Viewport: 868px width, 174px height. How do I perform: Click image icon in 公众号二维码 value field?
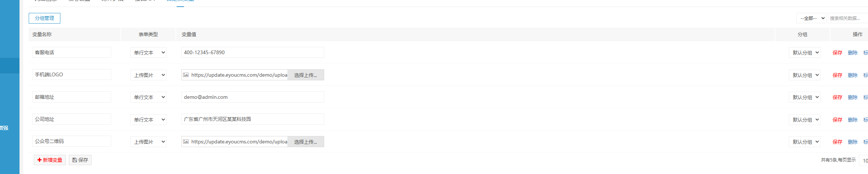pyautogui.click(x=186, y=142)
